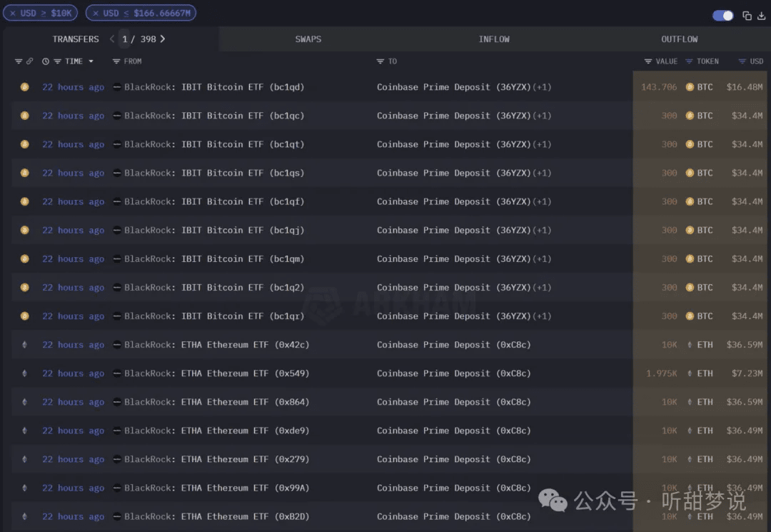Click the Ethereum chain icon in 0x42c row

[x=24, y=345]
